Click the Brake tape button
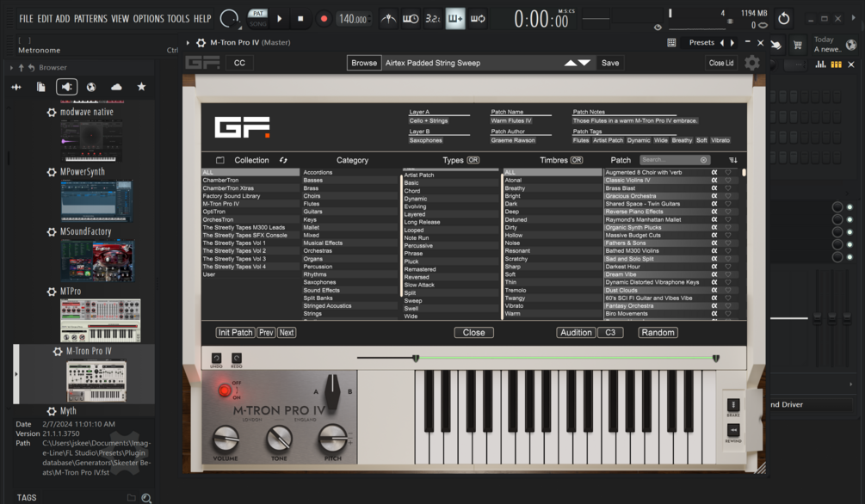Viewport: 865px width, 504px height. pos(733,405)
